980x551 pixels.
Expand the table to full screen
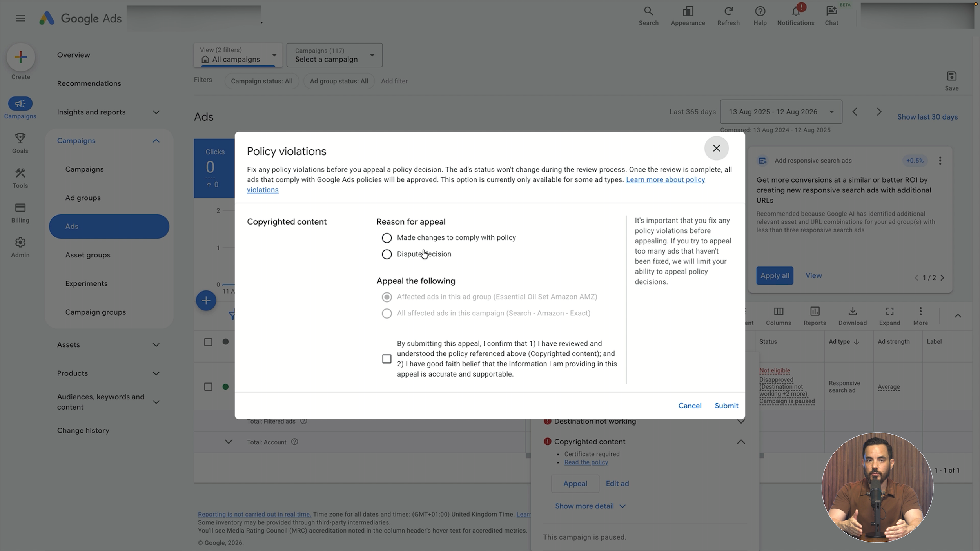pyautogui.click(x=889, y=316)
